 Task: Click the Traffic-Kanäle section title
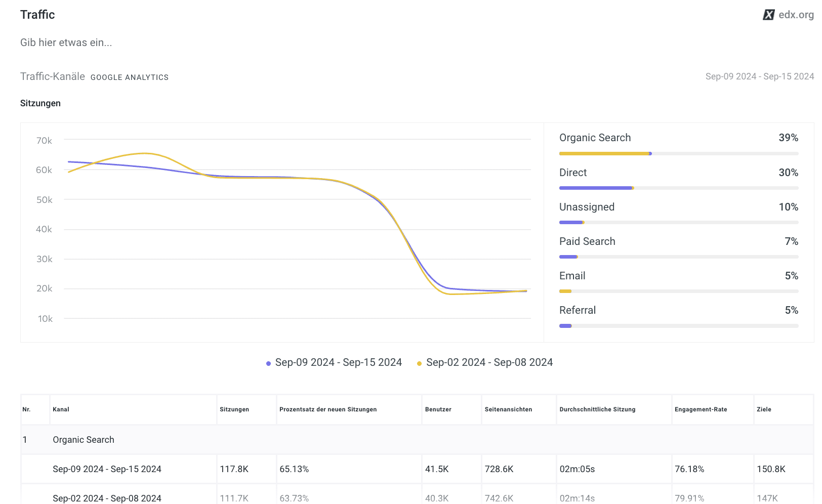point(53,76)
